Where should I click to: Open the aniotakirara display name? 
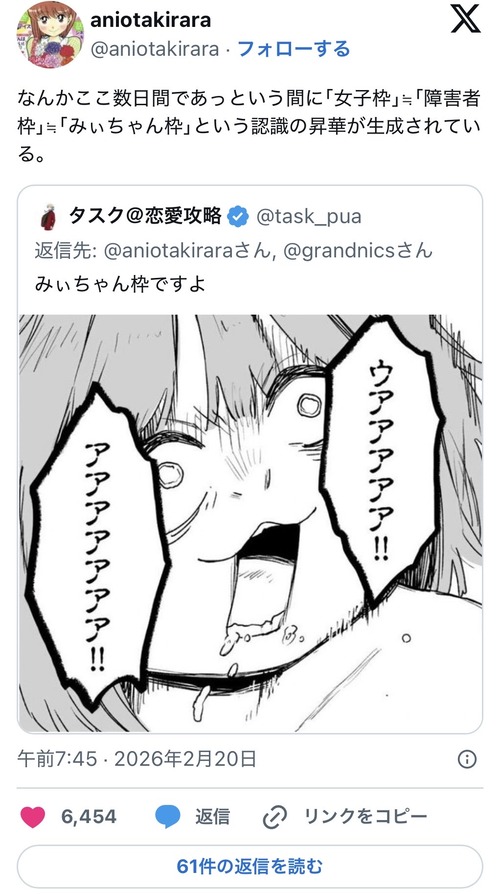click(x=151, y=19)
